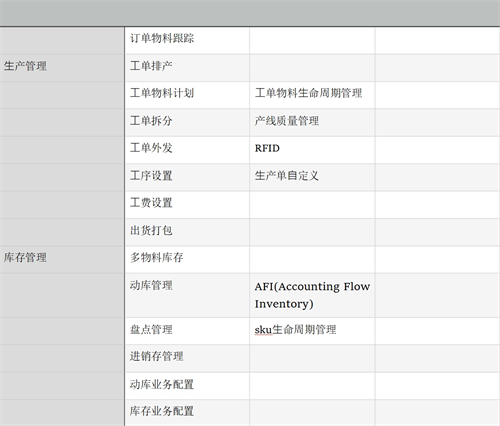The height and width of the screenshot is (426, 500).
Task: Click the gray table header bar
Action: [x=250, y=13]
